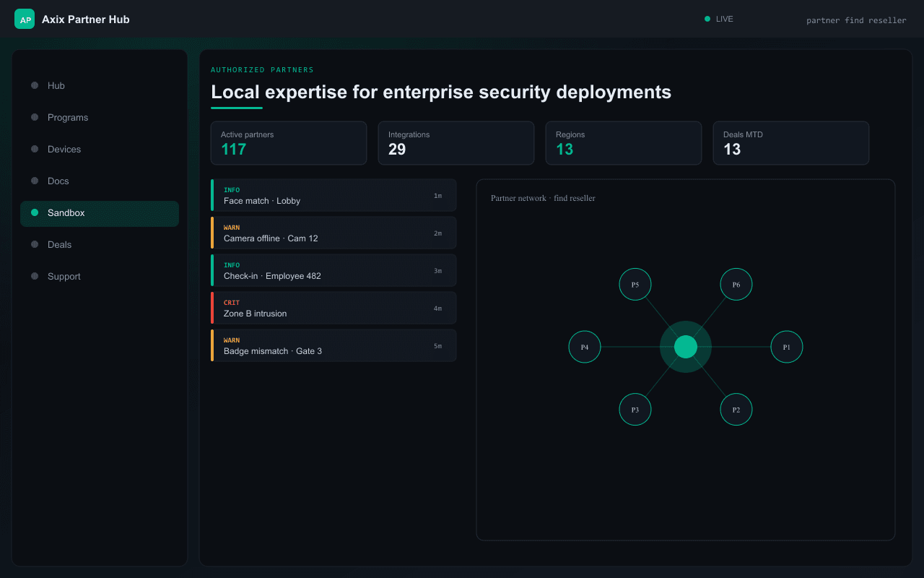Select partner node P6

[736, 284]
